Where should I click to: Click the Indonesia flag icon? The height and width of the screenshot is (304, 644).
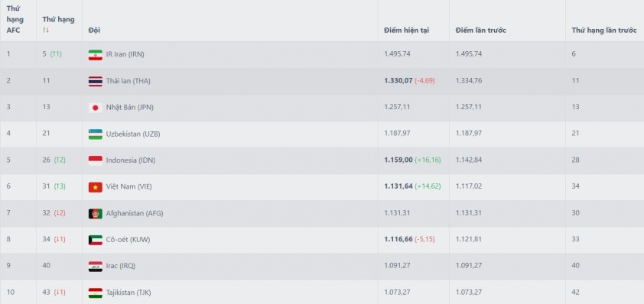click(x=96, y=160)
